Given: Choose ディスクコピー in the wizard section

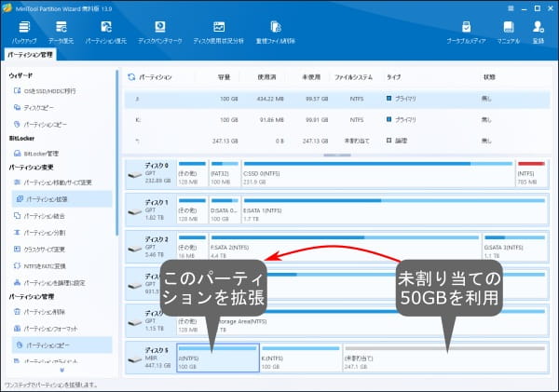Looking at the screenshot, I should (x=34, y=108).
